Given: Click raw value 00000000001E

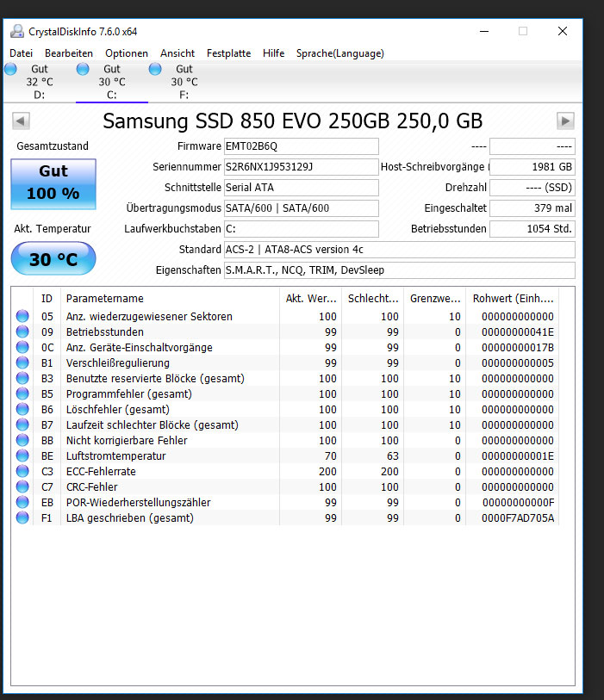Looking at the screenshot, I should coord(518,455).
